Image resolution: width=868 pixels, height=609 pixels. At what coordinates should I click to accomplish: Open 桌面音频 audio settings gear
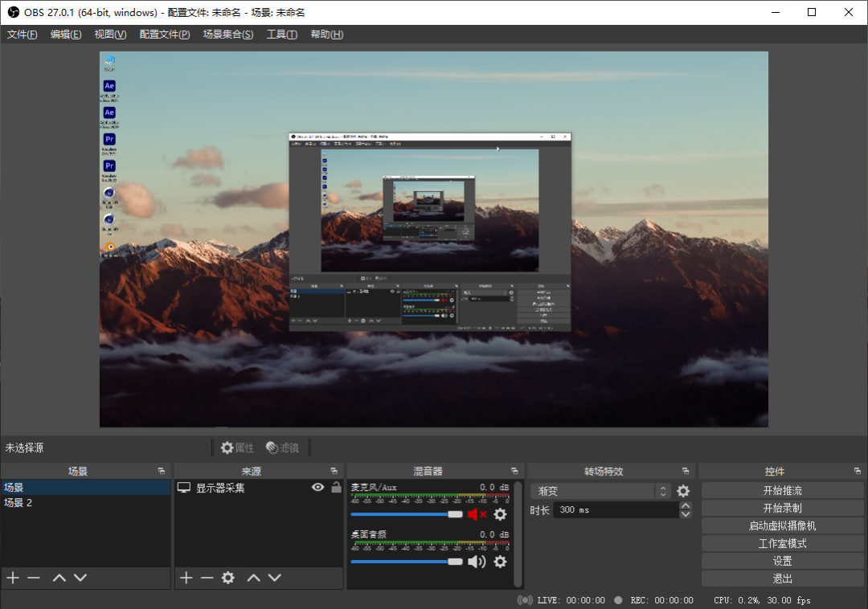click(x=500, y=562)
